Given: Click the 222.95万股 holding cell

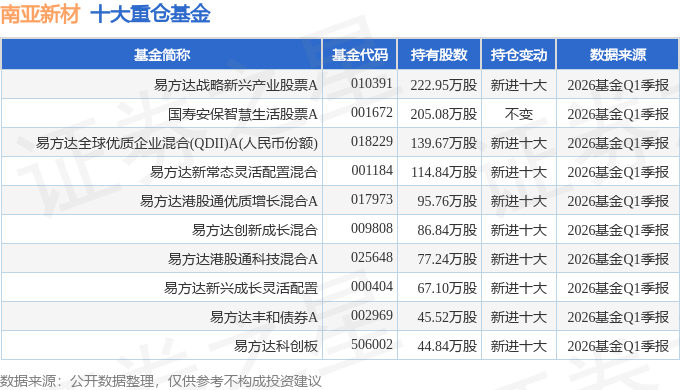Looking at the screenshot, I should (444, 85).
